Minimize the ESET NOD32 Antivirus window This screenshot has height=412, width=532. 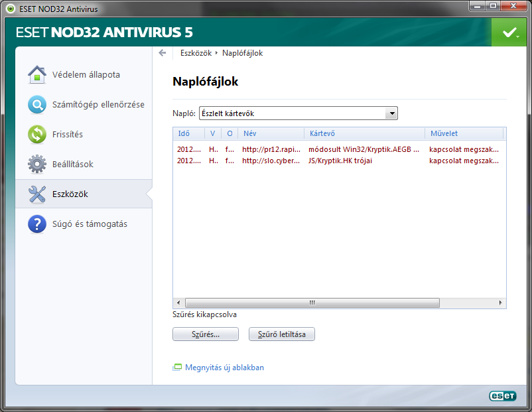(x=477, y=6)
